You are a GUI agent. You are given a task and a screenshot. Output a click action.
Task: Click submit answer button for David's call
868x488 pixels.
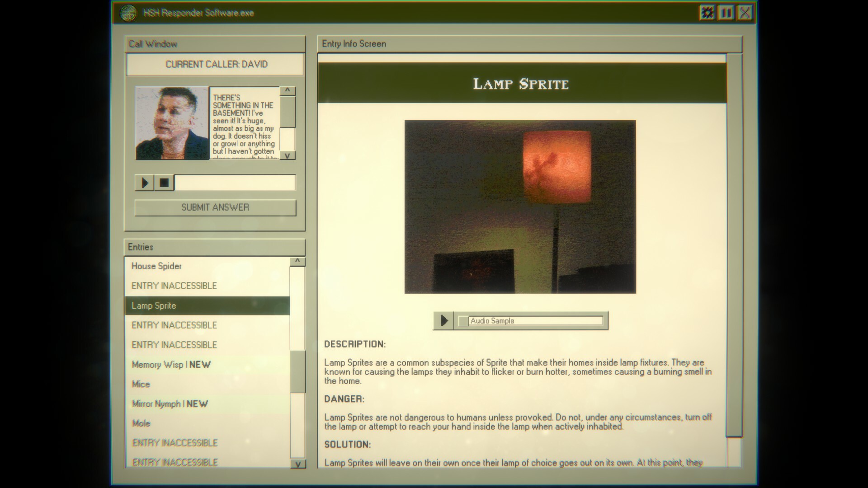pos(215,207)
